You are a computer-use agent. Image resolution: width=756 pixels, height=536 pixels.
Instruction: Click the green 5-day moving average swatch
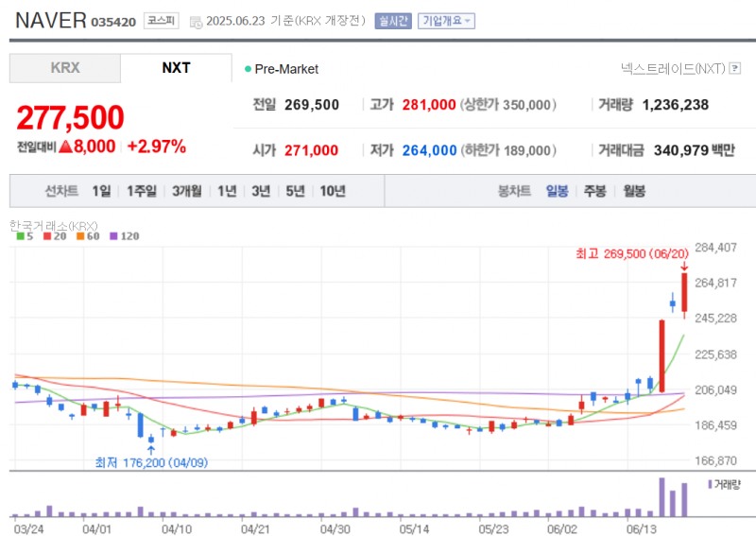tap(20, 236)
